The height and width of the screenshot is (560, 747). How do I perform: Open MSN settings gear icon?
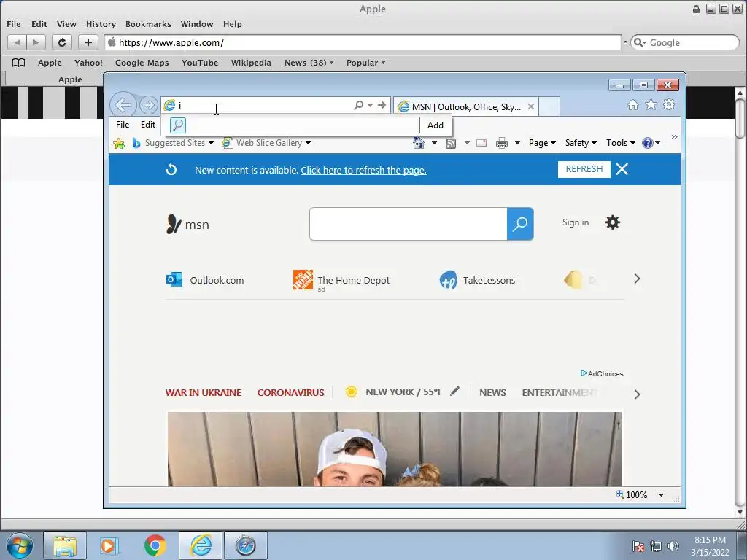click(613, 222)
